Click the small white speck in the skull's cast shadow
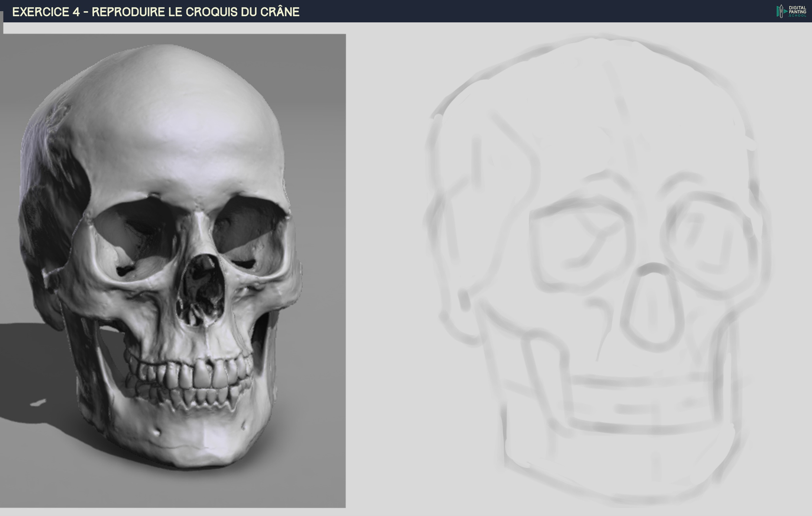 pyautogui.click(x=38, y=402)
